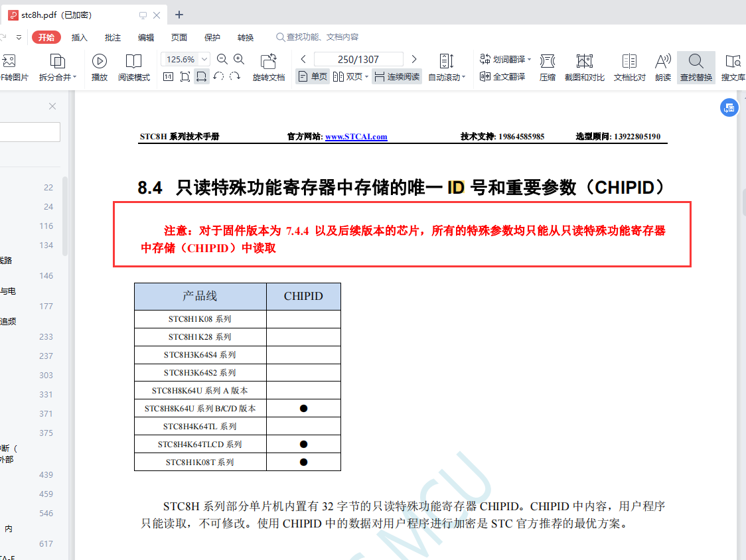The width and height of the screenshot is (746, 560).
Task: Select the 保护 ribbon tab
Action: 212,37
